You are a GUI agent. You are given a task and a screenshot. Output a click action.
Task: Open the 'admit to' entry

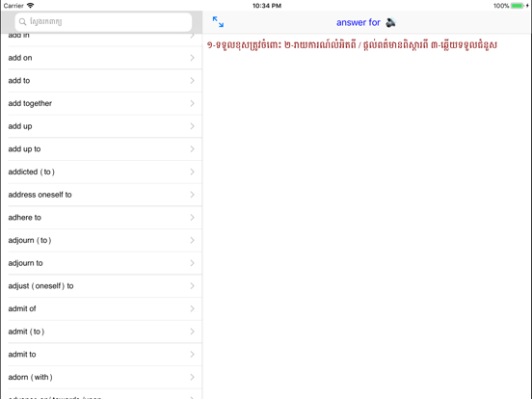pos(101,355)
